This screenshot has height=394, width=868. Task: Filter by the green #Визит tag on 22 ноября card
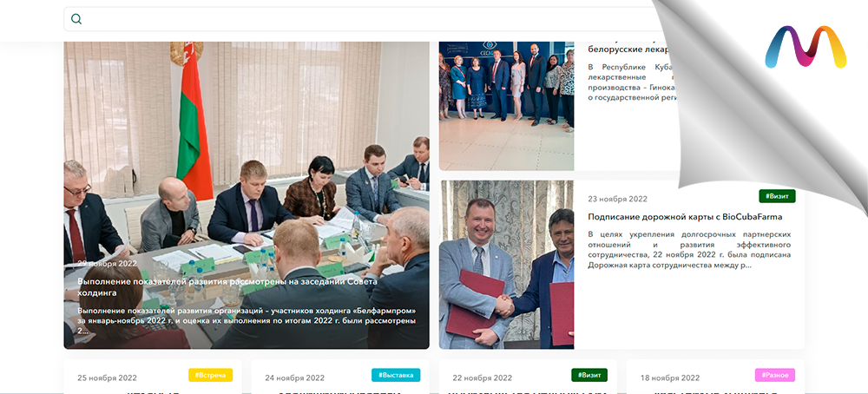(589, 375)
